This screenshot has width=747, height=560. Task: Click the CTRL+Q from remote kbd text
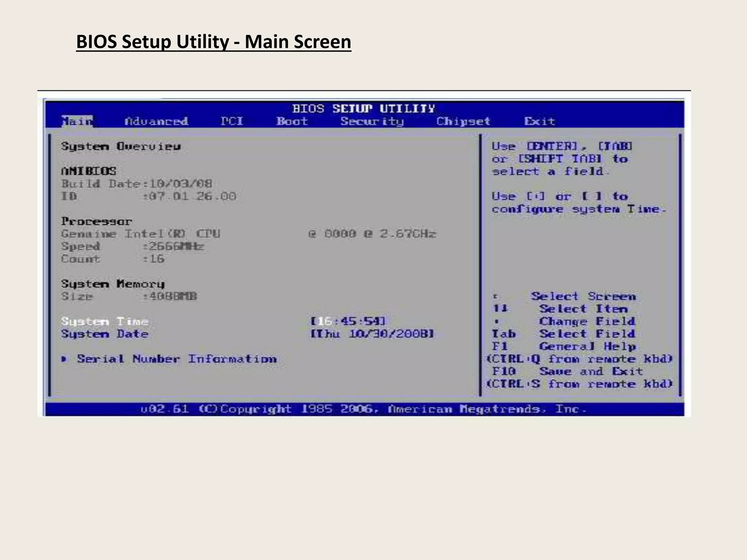coord(580,359)
